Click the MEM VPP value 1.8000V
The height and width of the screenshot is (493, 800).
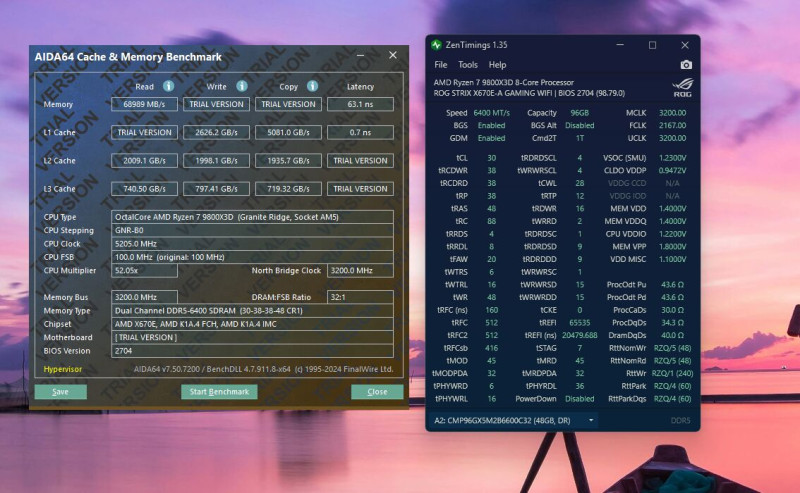pyautogui.click(x=672, y=246)
